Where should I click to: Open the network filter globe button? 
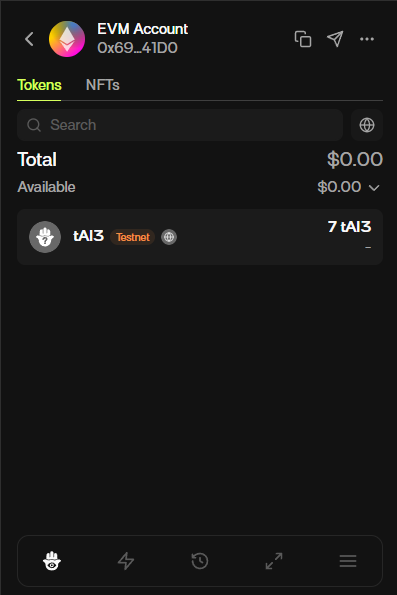(x=367, y=125)
